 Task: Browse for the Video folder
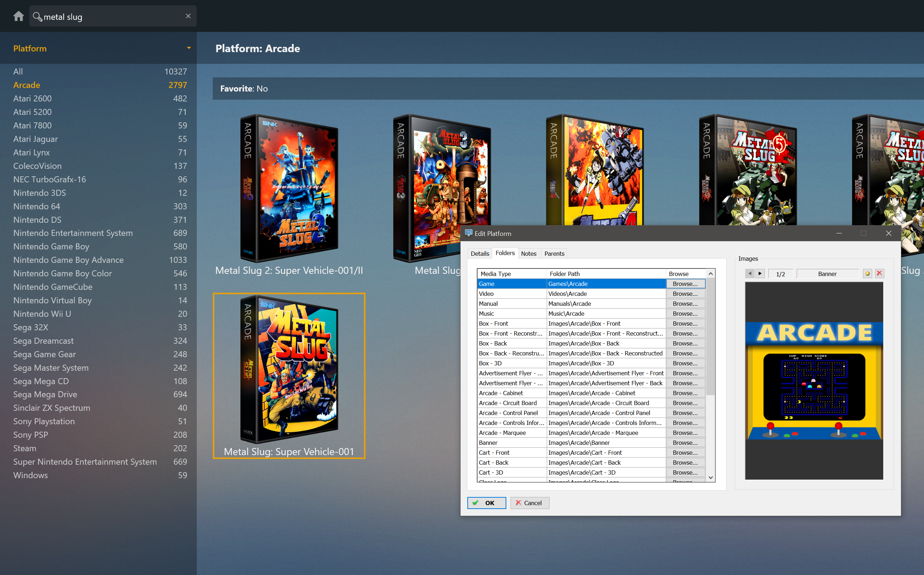click(685, 294)
